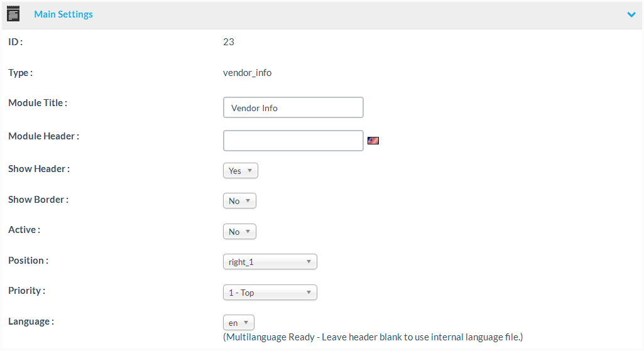The width and height of the screenshot is (644, 351).
Task: Expand the Position dropdown showing right_1
Action: point(270,262)
